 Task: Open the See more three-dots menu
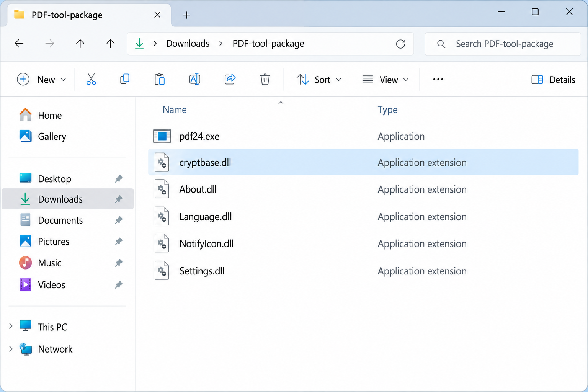438,79
